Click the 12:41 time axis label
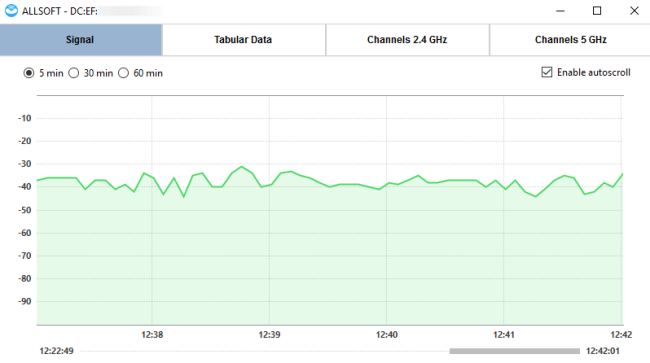This screenshot has width=650, height=363. click(504, 335)
